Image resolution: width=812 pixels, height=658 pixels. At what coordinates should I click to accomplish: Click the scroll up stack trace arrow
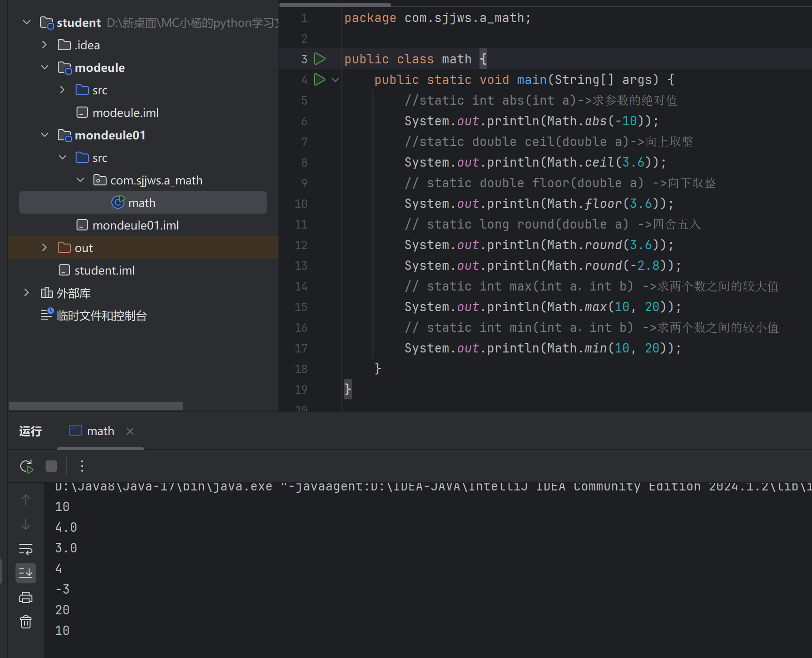click(x=26, y=500)
